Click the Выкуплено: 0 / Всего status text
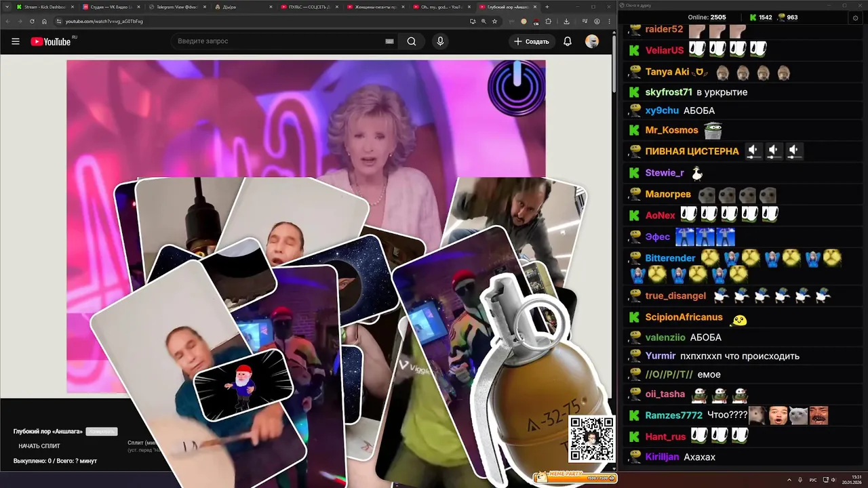This screenshot has height=488, width=868. (55, 461)
